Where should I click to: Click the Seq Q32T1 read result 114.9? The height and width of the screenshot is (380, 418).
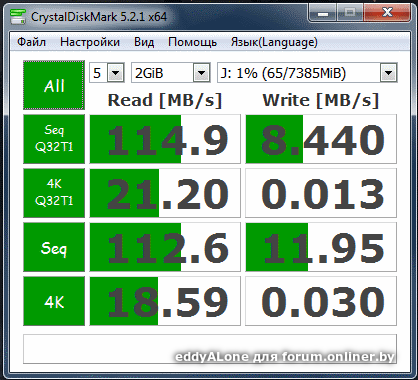click(x=165, y=139)
